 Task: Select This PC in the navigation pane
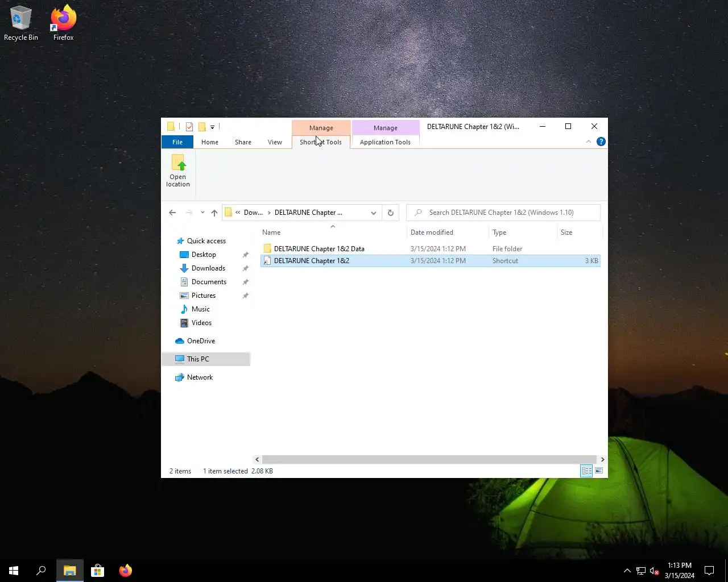coord(206,359)
